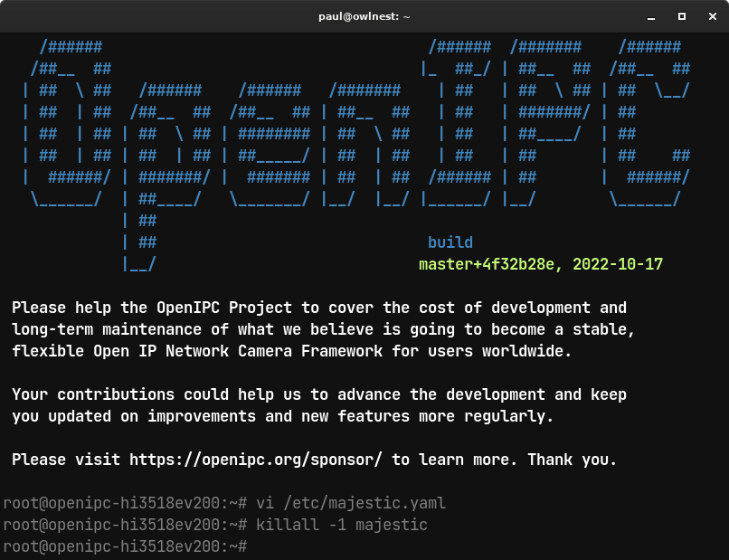Close the paul@owlnest terminal window
Screen dimensions: 729x560
click(x=712, y=16)
